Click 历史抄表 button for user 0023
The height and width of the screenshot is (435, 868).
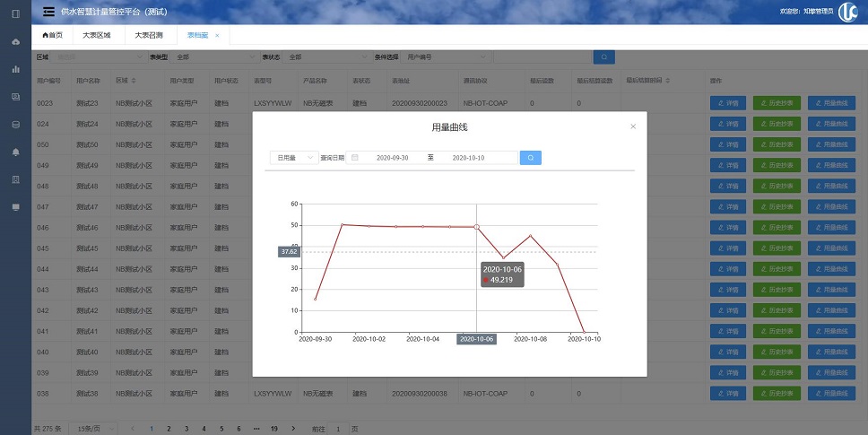[777, 103]
